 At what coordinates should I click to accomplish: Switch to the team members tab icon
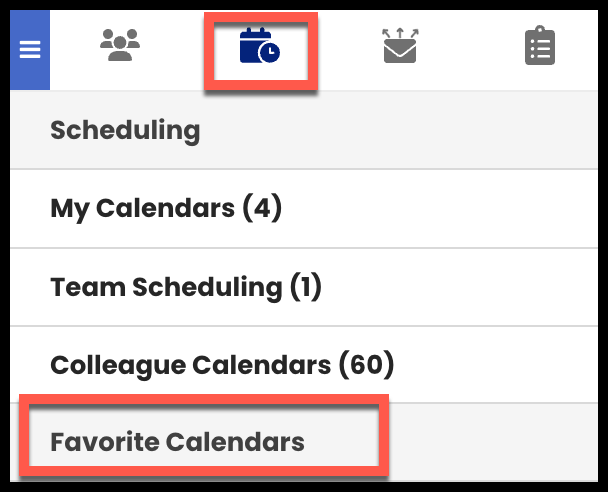click(x=120, y=45)
